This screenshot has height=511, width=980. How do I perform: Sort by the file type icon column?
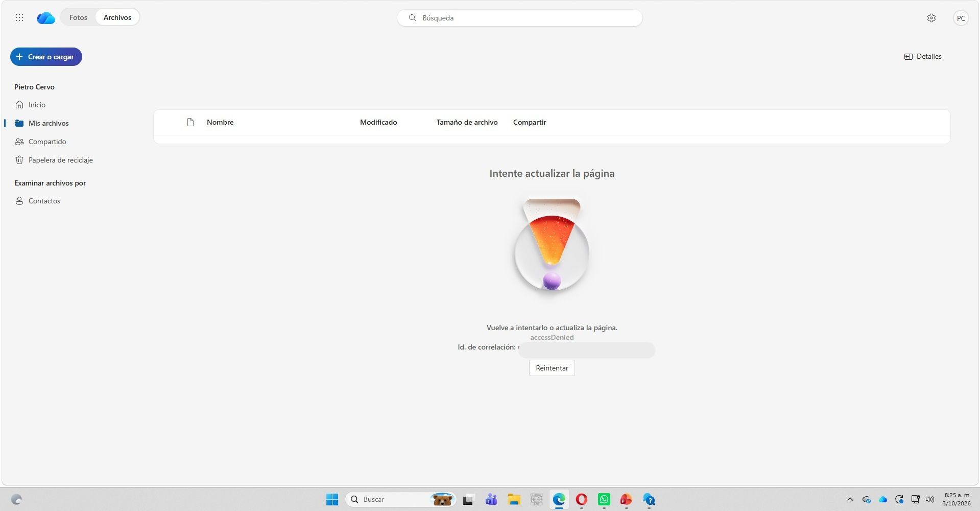click(190, 122)
